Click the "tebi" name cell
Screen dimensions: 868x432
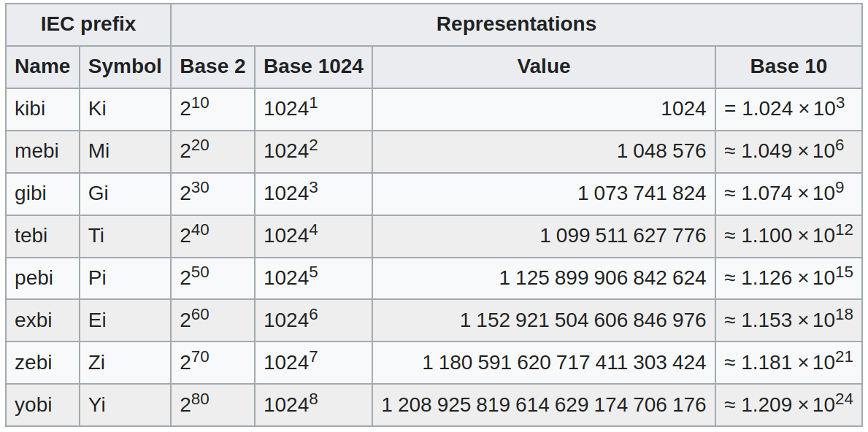tap(31, 236)
